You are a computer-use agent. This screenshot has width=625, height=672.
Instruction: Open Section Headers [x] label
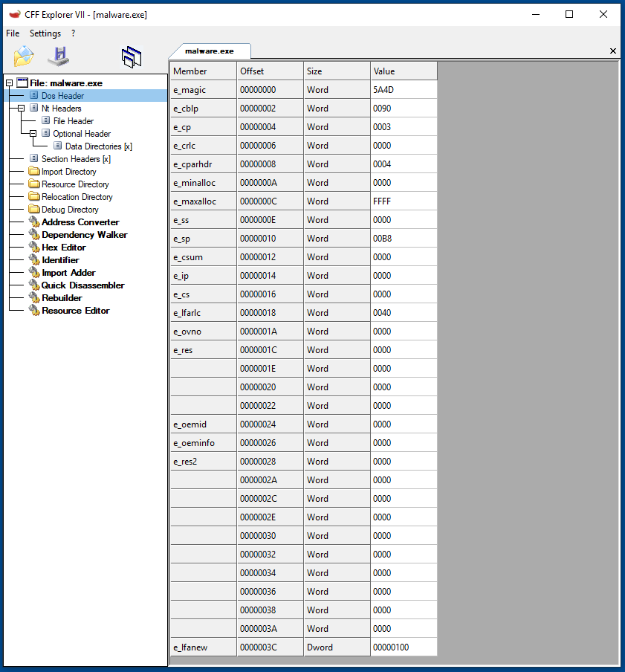tap(76, 159)
